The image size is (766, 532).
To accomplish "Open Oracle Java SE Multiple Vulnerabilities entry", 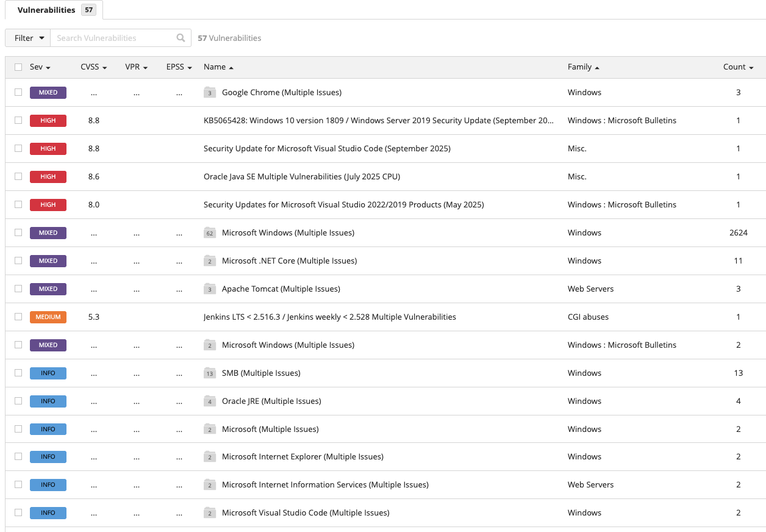I will (301, 177).
